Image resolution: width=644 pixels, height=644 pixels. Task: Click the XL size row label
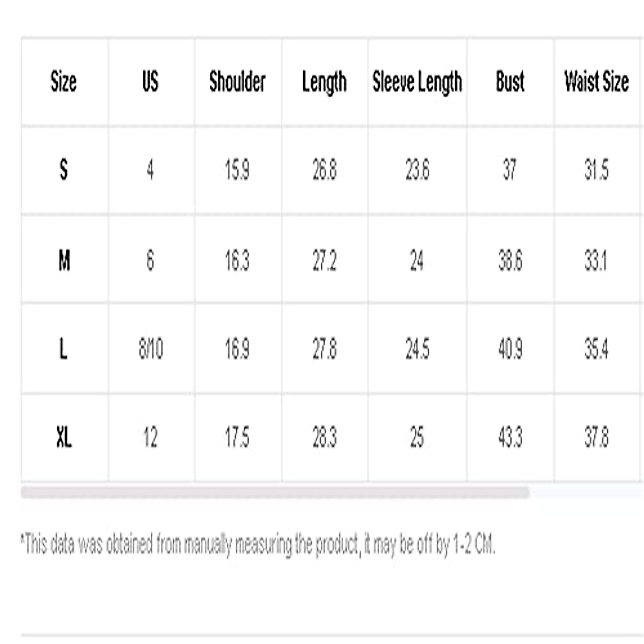(x=64, y=438)
